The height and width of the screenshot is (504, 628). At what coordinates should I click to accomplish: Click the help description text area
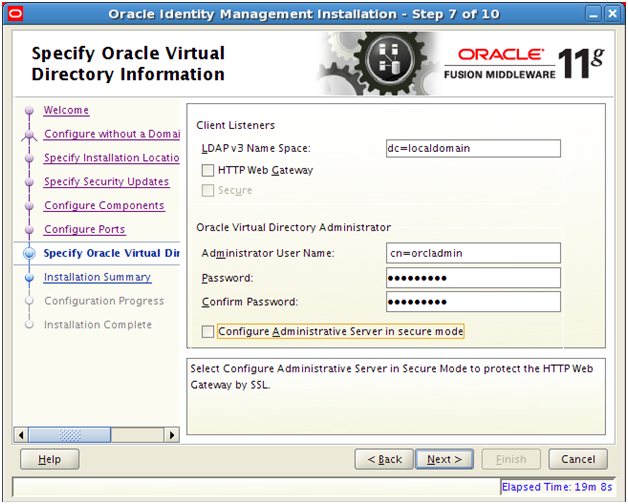pos(396,397)
